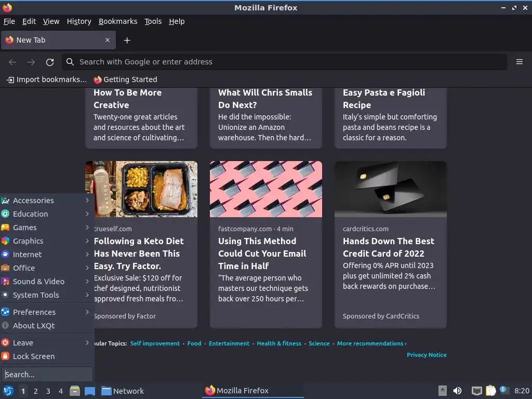Expand the System Tools submenu arrow
532x399 pixels.
tap(87, 295)
